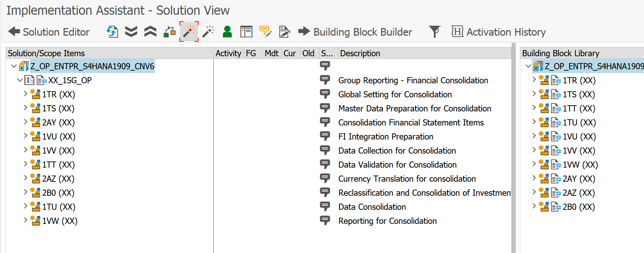The height and width of the screenshot is (253, 644).
Task: Collapse the XX_1SG_OP solution node
Action: [20, 80]
